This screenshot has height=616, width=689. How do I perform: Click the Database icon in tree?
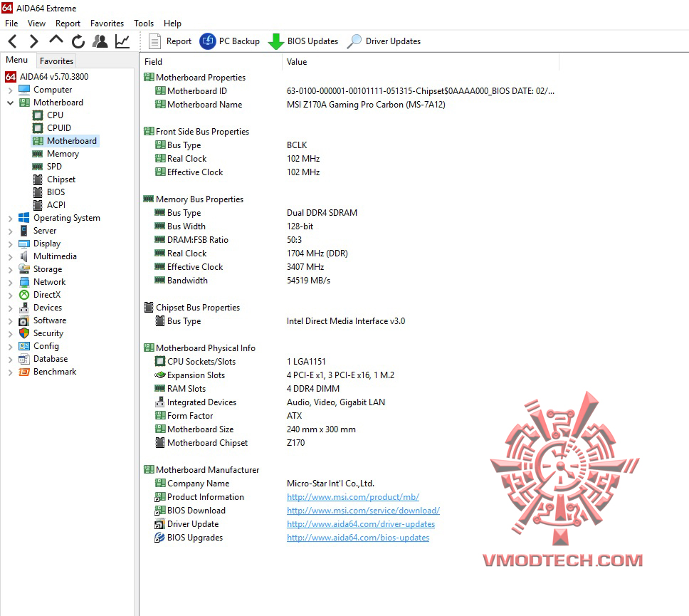(x=23, y=359)
